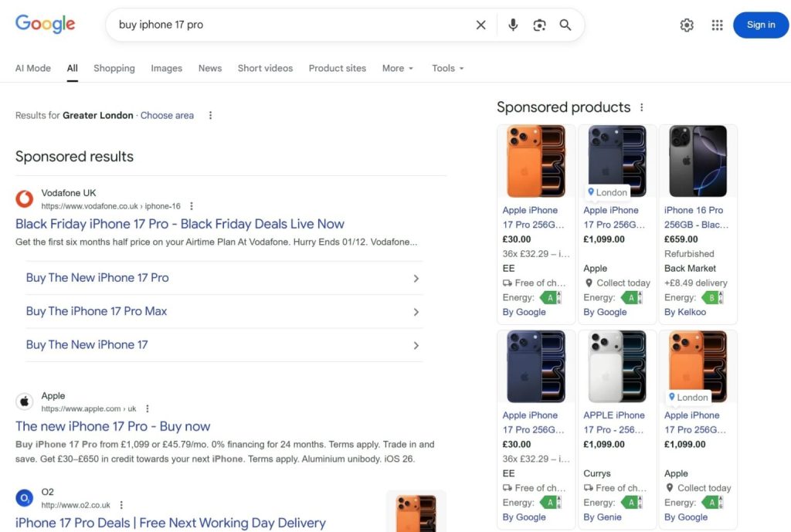Screen dimensions: 791x532
Task: Open three-dot menu beside Vodafone URL
Action: click(x=192, y=206)
